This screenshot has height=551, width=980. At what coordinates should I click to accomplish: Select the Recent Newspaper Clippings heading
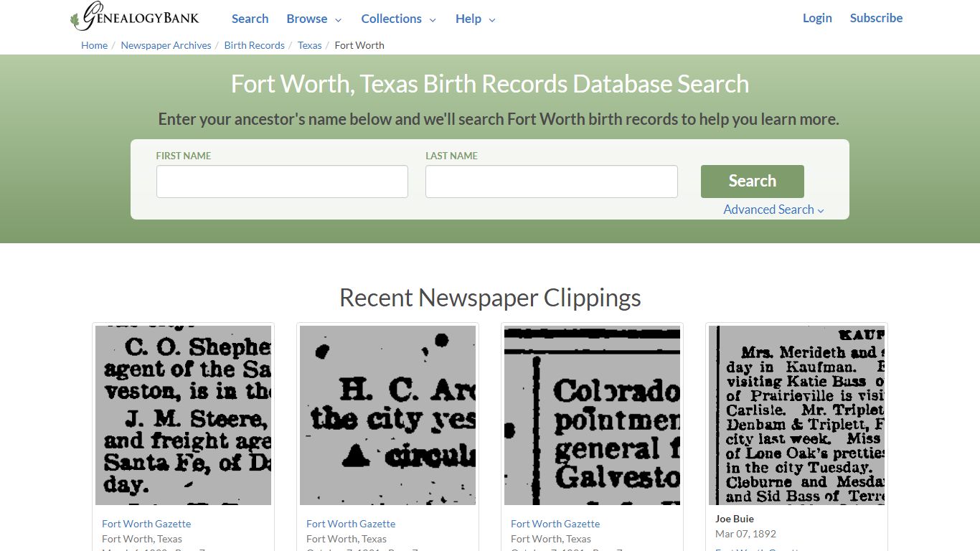[490, 298]
